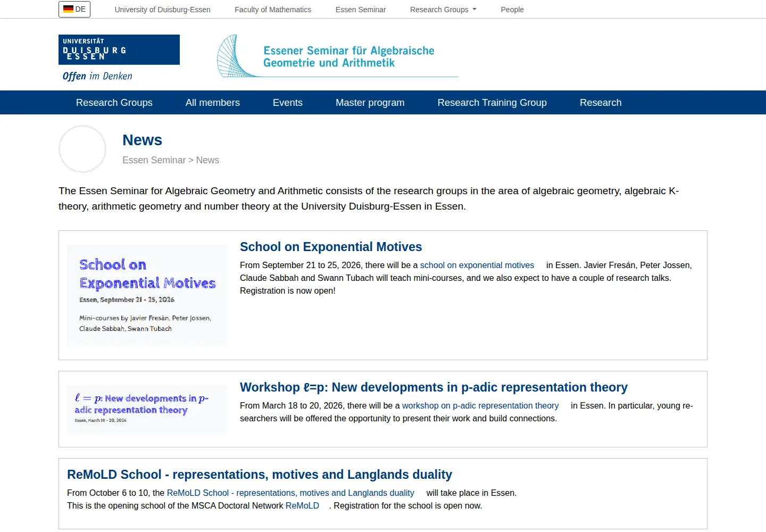Switch language with the DE flag button
Image resolution: width=766 pixels, height=532 pixels.
coord(74,9)
